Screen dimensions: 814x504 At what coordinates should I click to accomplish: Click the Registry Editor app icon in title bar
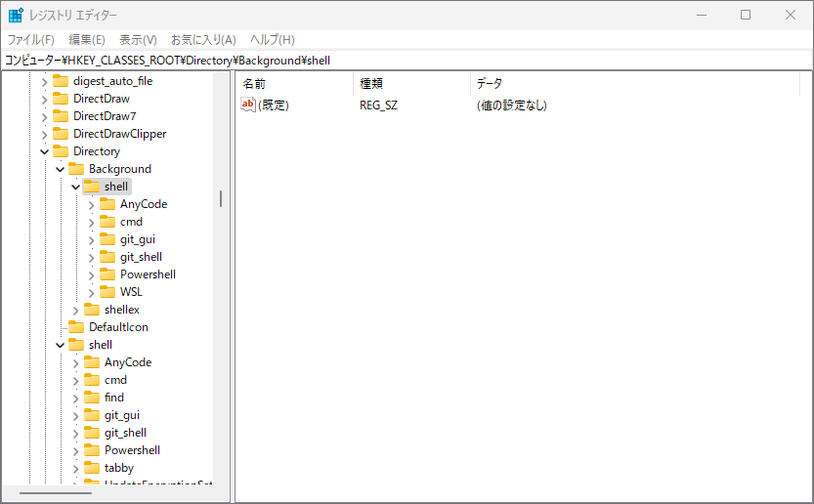tap(16, 15)
